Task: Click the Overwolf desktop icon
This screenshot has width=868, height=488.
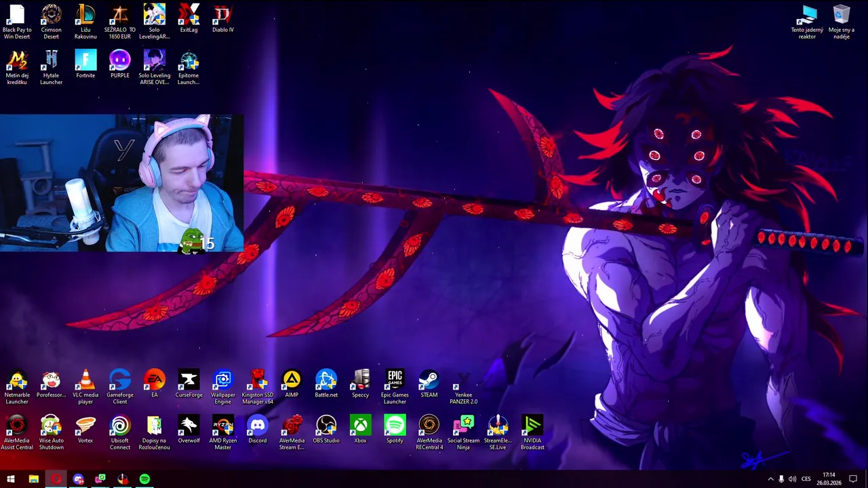Action: 189,429
